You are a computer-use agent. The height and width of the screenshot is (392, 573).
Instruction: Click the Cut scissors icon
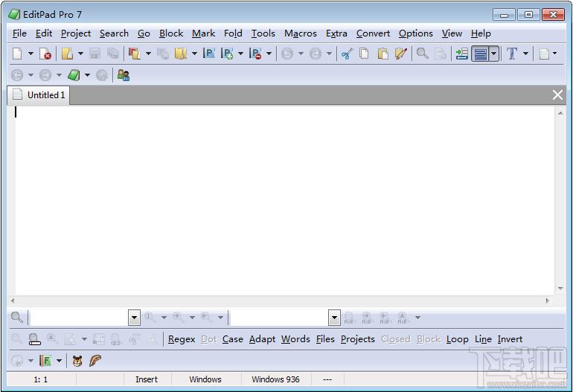click(x=347, y=54)
